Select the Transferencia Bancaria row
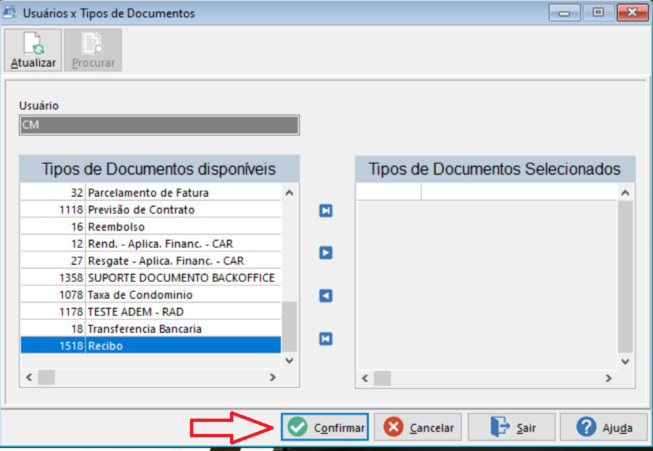The height and width of the screenshot is (451, 653). coord(151,329)
